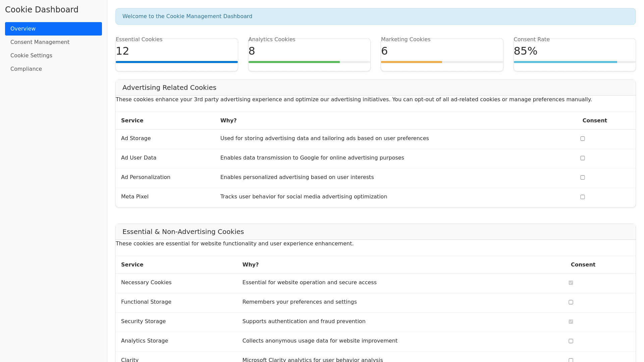Check the Ad User Data consent box

[583, 158]
